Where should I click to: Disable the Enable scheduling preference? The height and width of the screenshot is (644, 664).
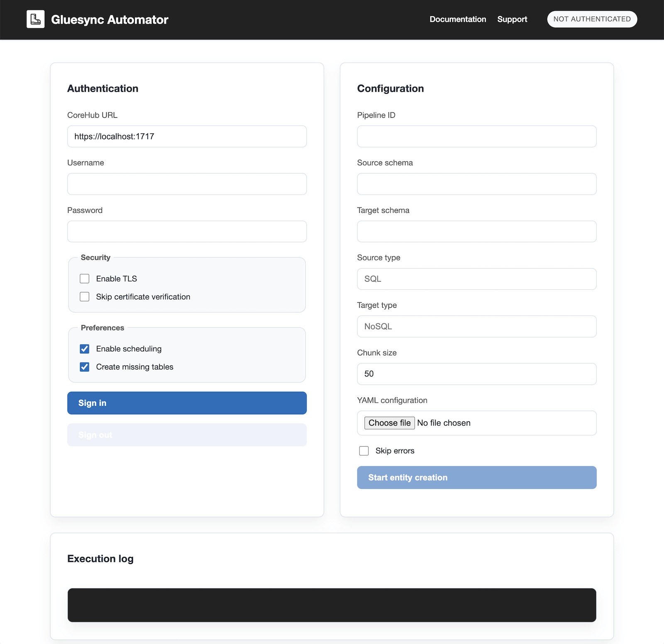(84, 349)
